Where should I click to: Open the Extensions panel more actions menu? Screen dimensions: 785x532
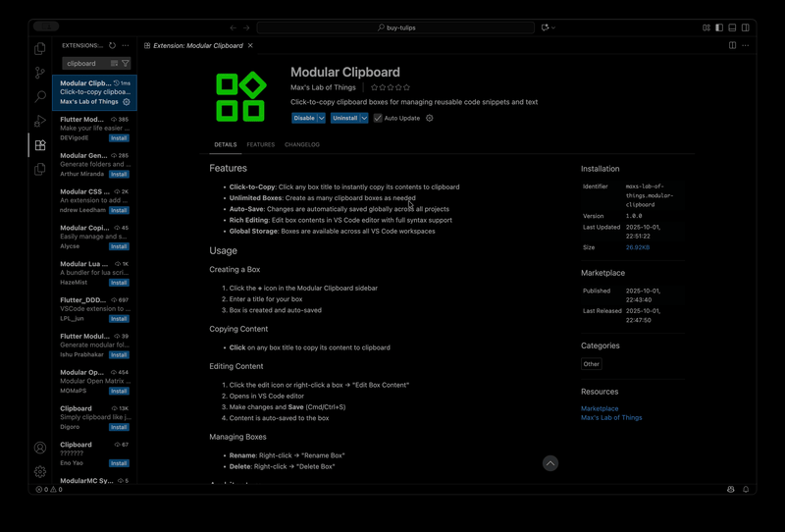click(x=126, y=45)
